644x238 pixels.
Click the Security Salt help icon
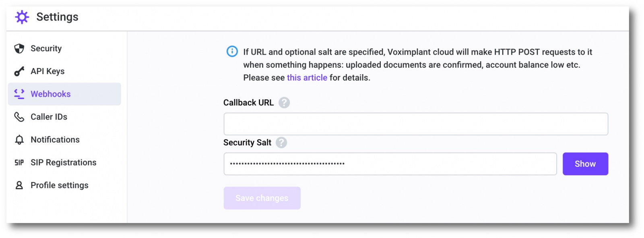(281, 143)
